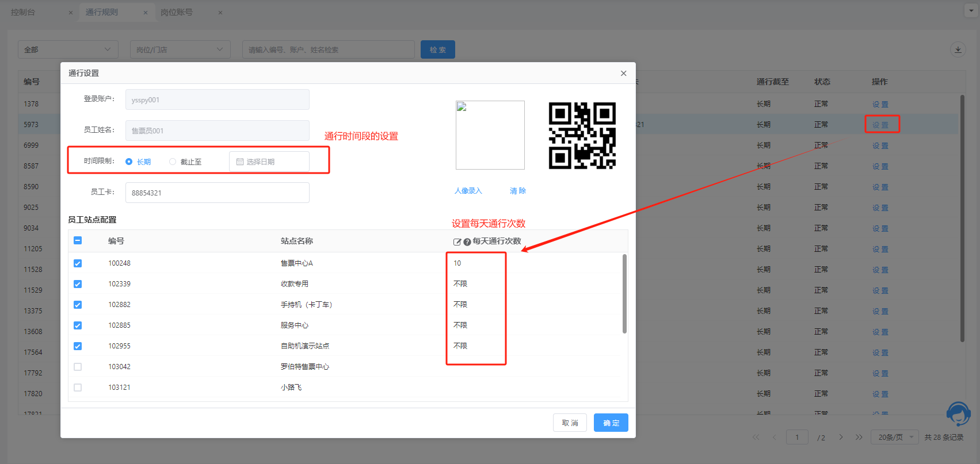Open the 全部 dropdown filter
This screenshot has height=464, width=980.
[x=68, y=49]
